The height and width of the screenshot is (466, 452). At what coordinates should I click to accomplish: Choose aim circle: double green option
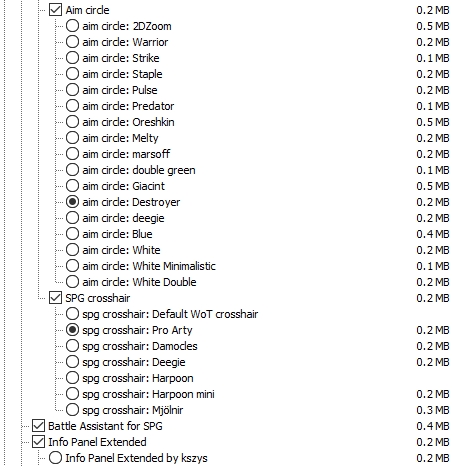pos(72,170)
